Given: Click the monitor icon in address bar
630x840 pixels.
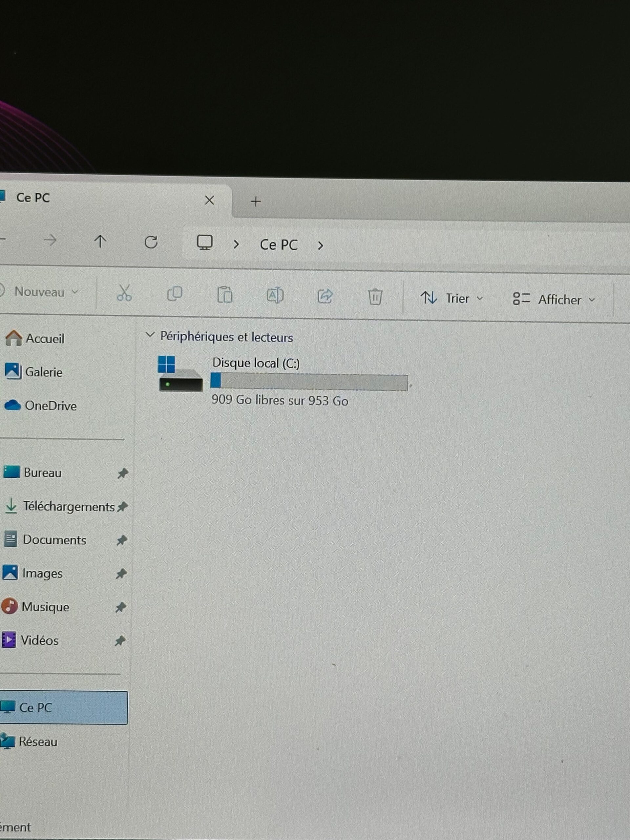Looking at the screenshot, I should (205, 243).
